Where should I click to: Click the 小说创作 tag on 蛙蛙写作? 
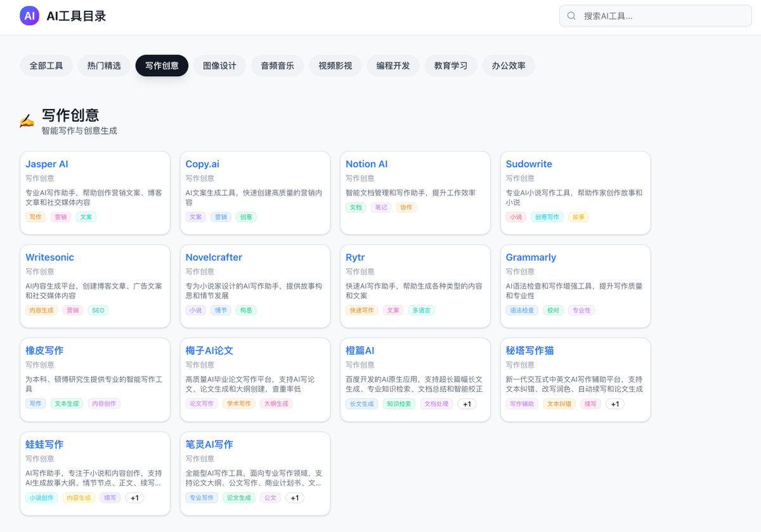(x=41, y=498)
